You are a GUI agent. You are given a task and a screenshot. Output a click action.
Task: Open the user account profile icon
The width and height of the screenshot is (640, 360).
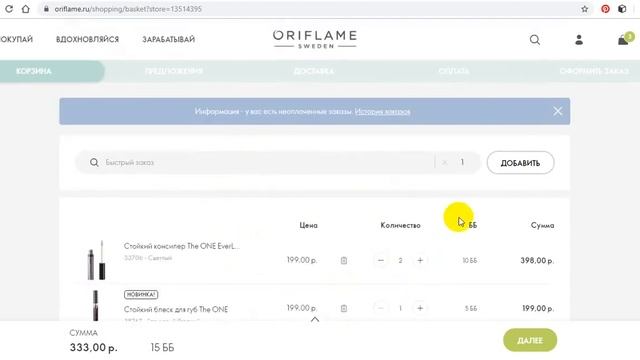coord(579,40)
